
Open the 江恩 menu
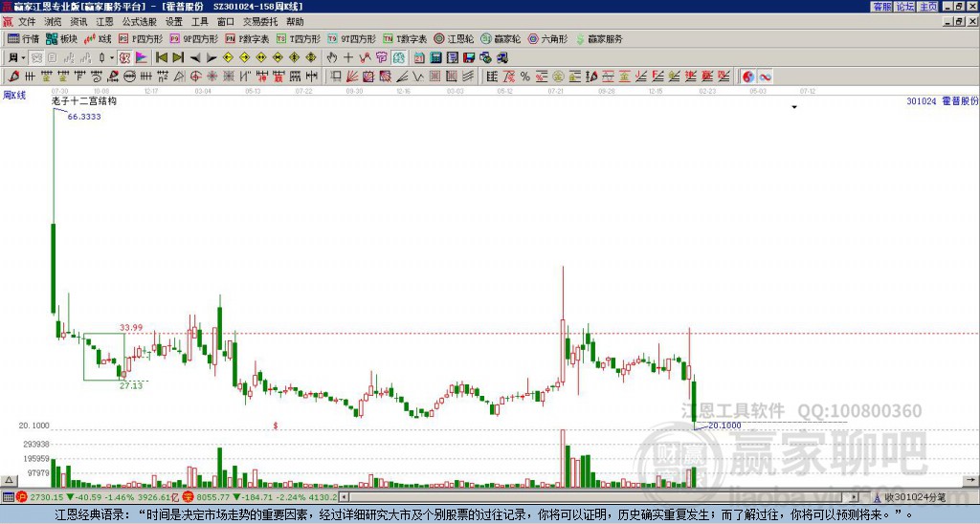pos(105,22)
